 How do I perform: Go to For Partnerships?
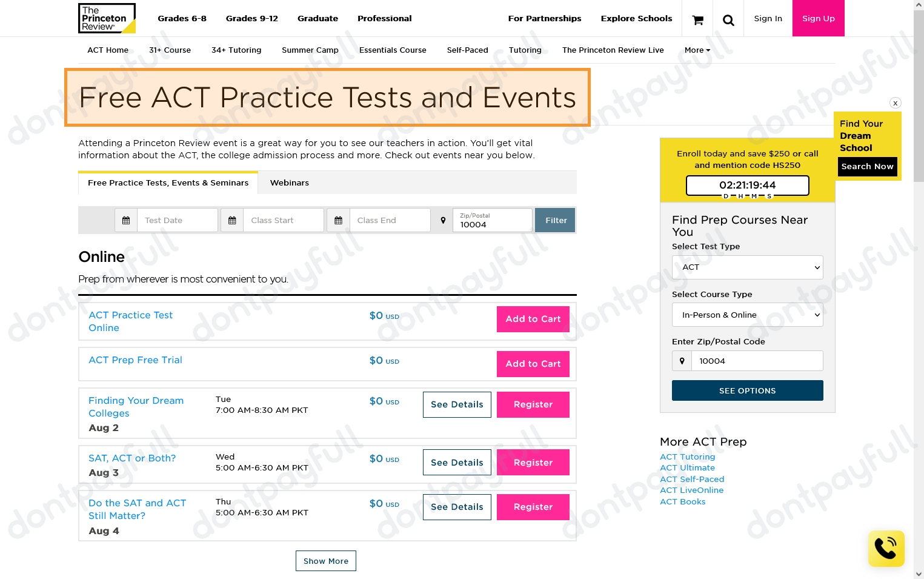545,18
